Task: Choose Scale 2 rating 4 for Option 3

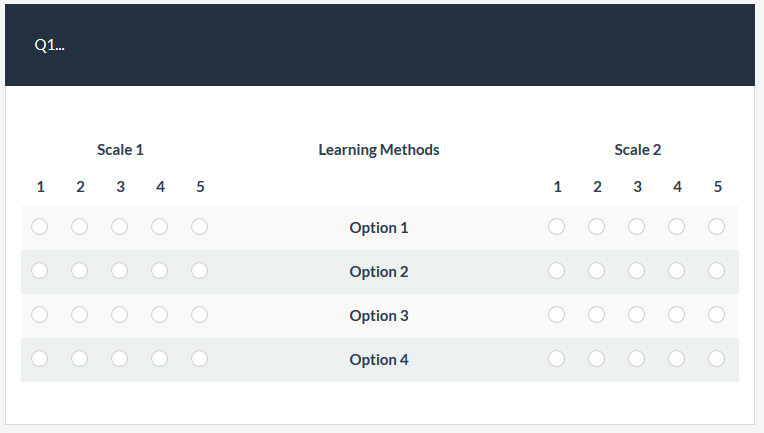Action: [676, 315]
